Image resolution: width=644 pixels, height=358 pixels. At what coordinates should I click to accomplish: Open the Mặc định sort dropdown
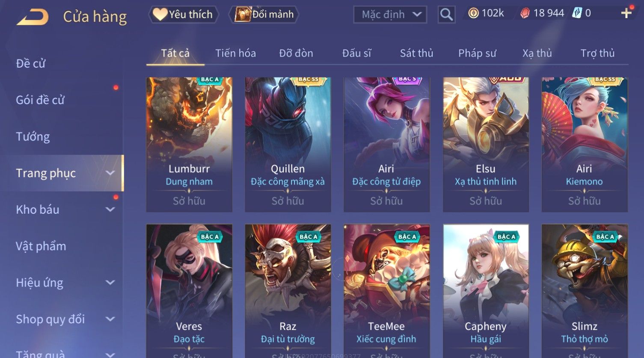390,15
